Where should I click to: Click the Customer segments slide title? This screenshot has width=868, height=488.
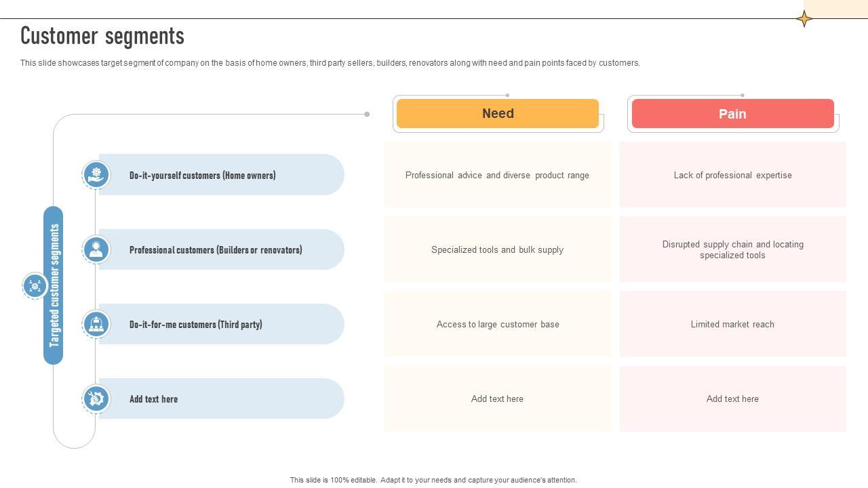(x=102, y=36)
